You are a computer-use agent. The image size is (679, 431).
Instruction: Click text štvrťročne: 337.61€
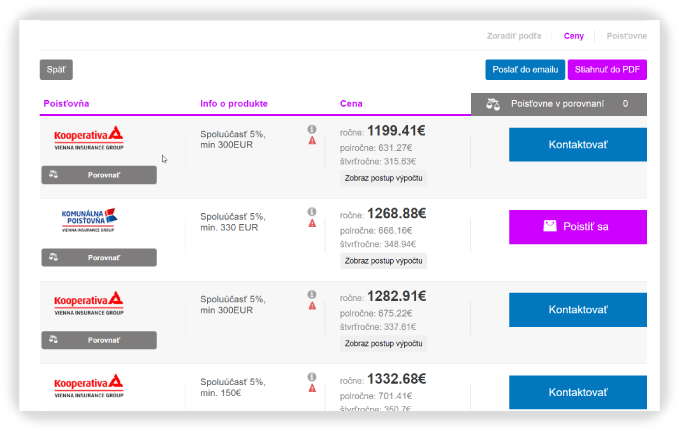coord(378,327)
